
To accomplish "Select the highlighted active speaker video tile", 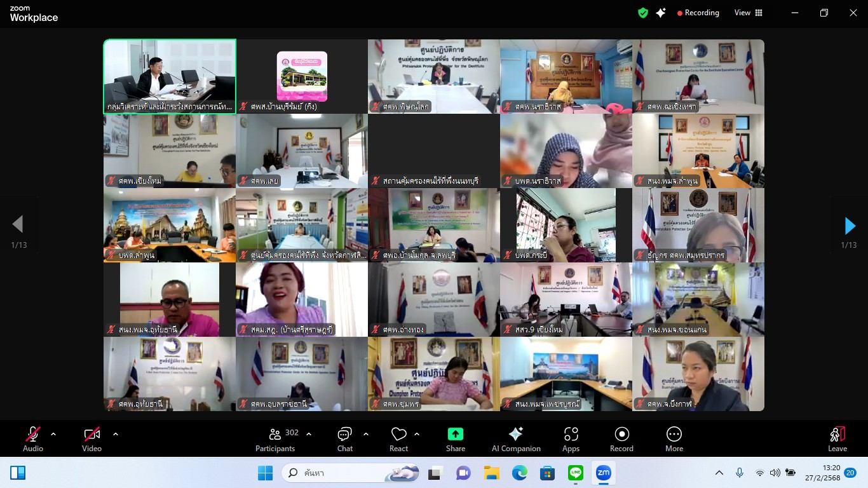I will point(170,76).
